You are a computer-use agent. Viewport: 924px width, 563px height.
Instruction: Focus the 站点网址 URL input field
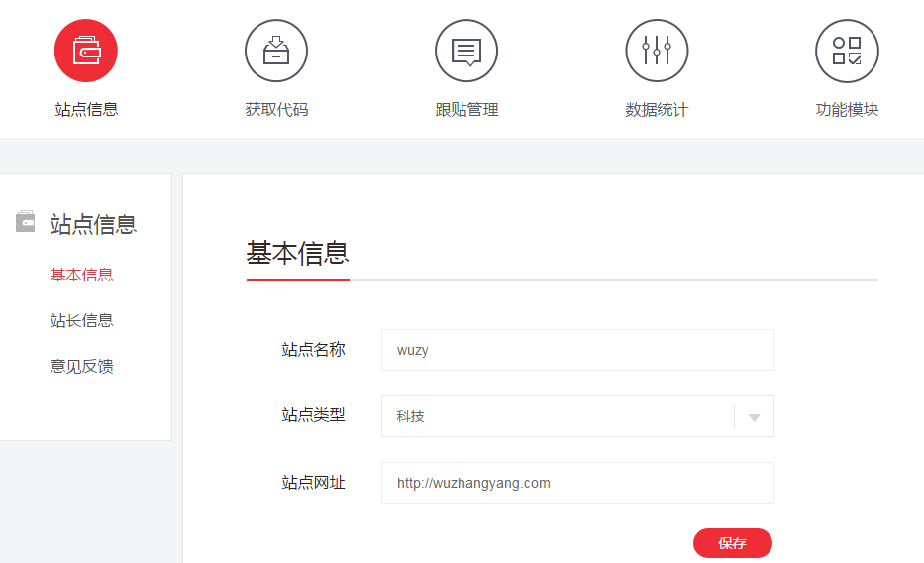click(x=576, y=483)
